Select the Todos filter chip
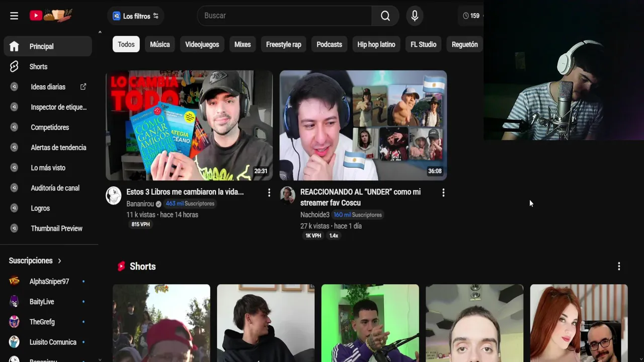644x362 pixels. 126,44
